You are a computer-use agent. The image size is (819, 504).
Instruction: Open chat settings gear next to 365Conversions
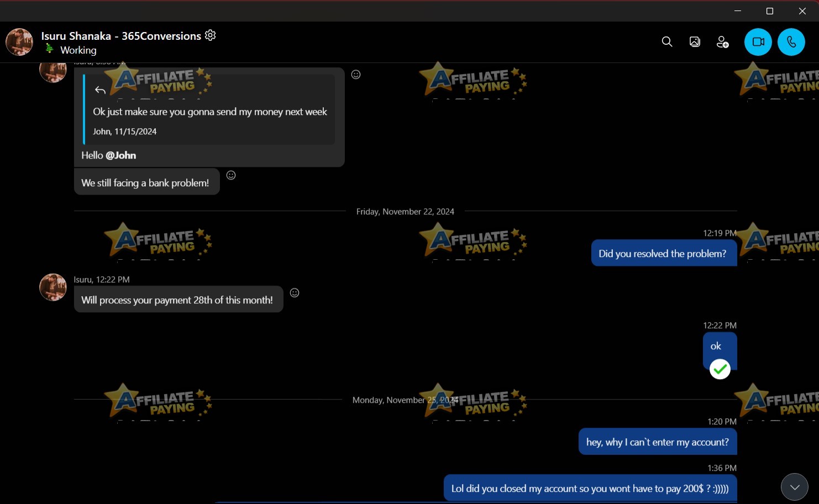[x=210, y=35]
